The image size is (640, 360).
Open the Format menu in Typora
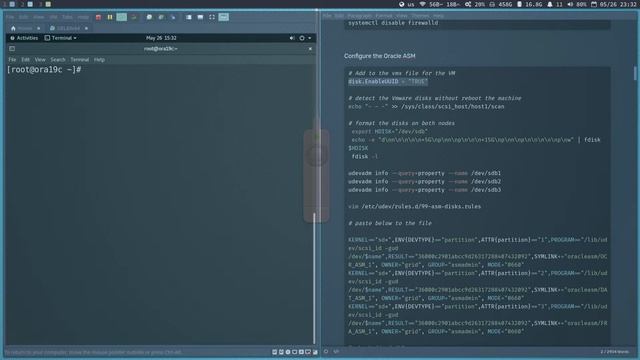pos(384,16)
